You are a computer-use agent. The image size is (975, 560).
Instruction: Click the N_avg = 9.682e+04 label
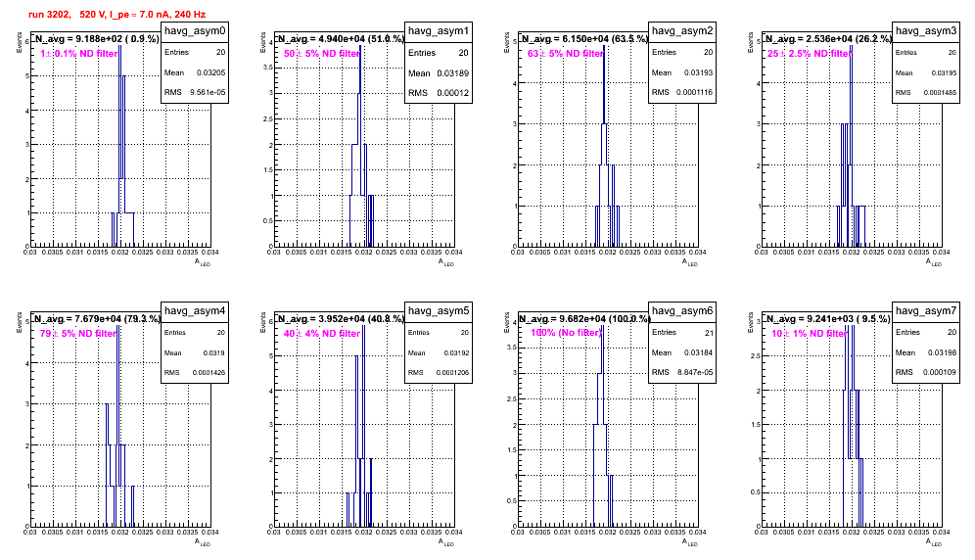click(x=584, y=318)
